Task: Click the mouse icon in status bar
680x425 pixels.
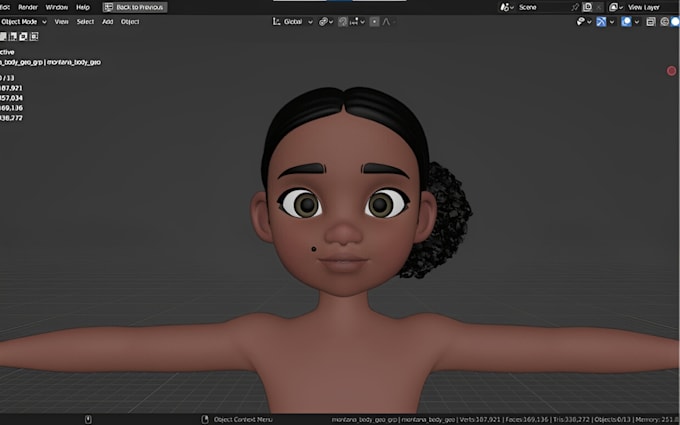Action: click(88, 419)
